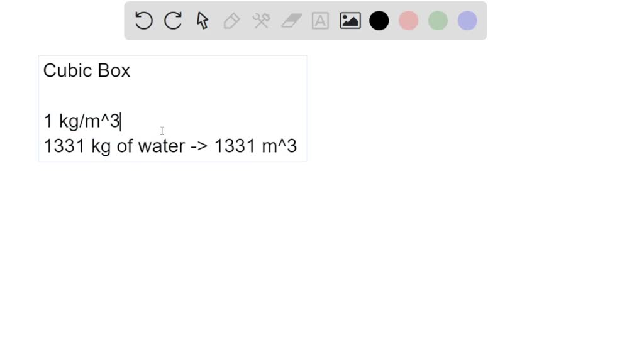644x362 pixels.
Task: Choose the black ink color
Action: (379, 21)
